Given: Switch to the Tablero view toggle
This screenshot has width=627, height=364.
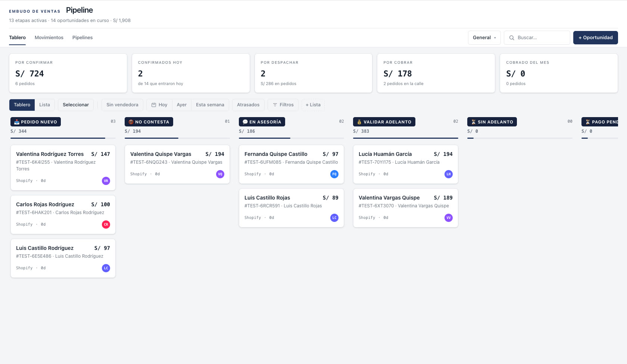Looking at the screenshot, I should (22, 105).
